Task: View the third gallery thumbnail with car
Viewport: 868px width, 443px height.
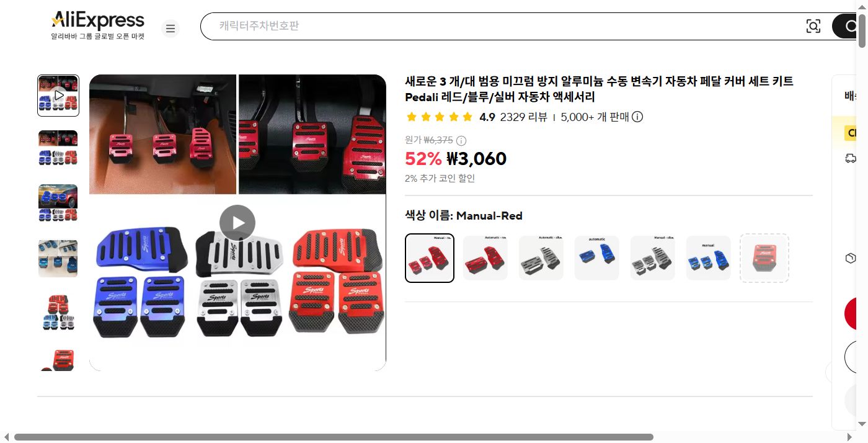Action: [x=58, y=203]
